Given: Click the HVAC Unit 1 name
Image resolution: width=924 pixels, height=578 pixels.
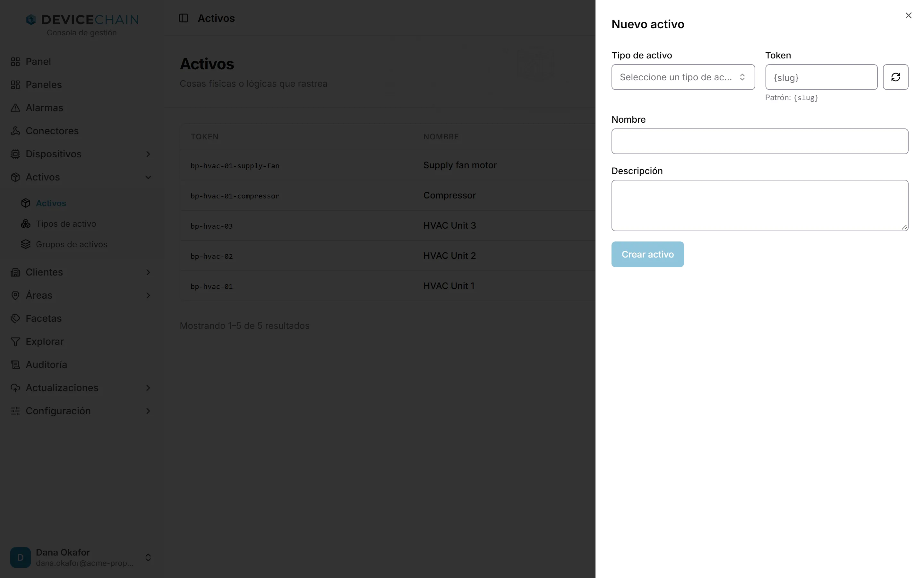Looking at the screenshot, I should (449, 286).
